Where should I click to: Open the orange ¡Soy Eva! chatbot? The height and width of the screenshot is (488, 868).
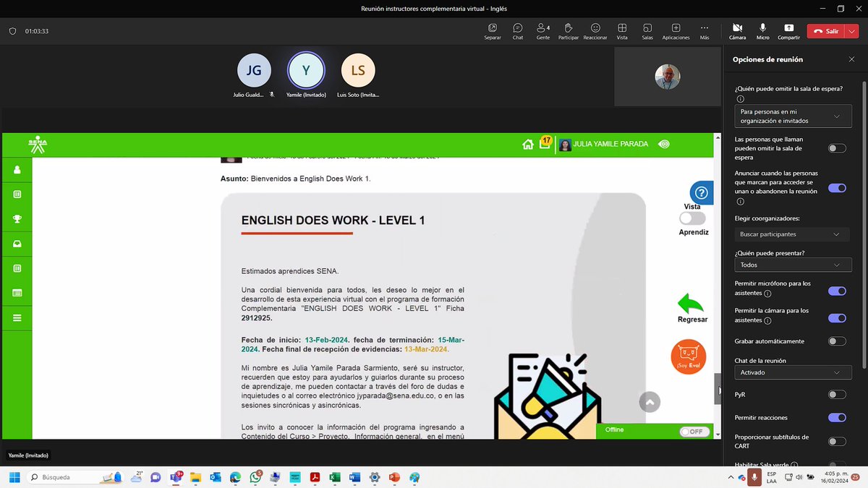(689, 356)
